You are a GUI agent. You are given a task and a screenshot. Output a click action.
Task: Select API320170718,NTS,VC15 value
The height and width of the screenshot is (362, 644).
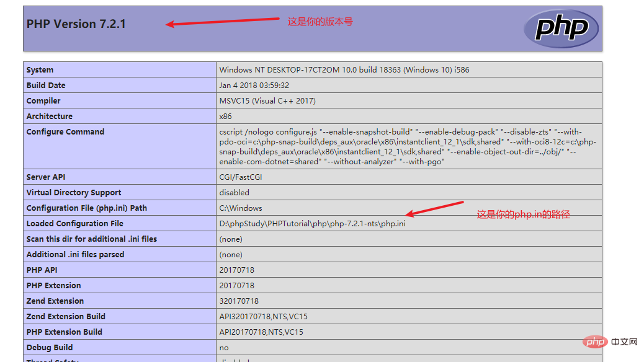(x=263, y=317)
